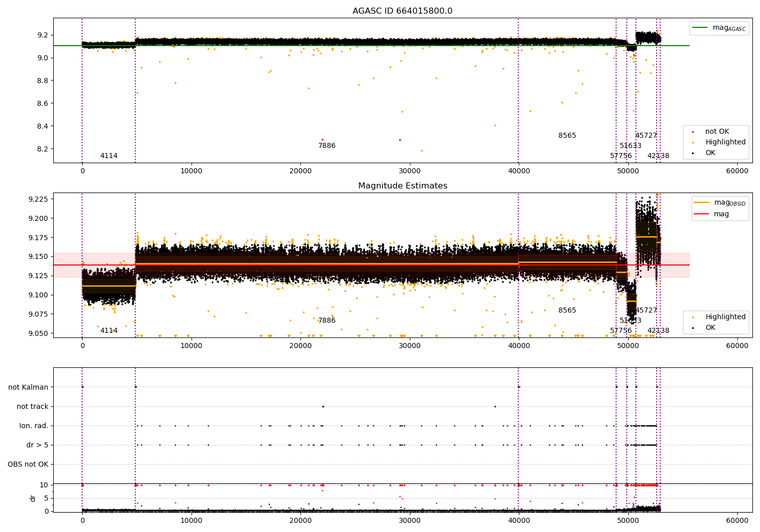The width and height of the screenshot is (760, 532).
Task: Click the 8.2 y-axis tick label
Action: 43,149
